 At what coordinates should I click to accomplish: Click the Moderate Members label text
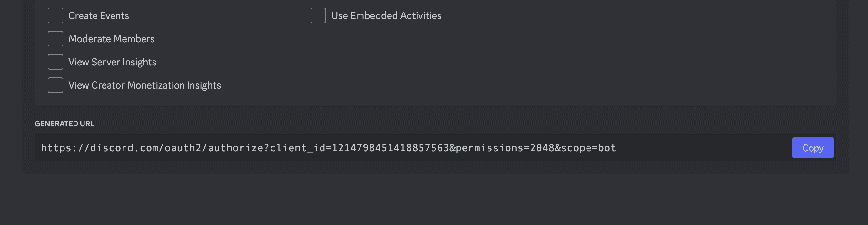click(x=112, y=38)
